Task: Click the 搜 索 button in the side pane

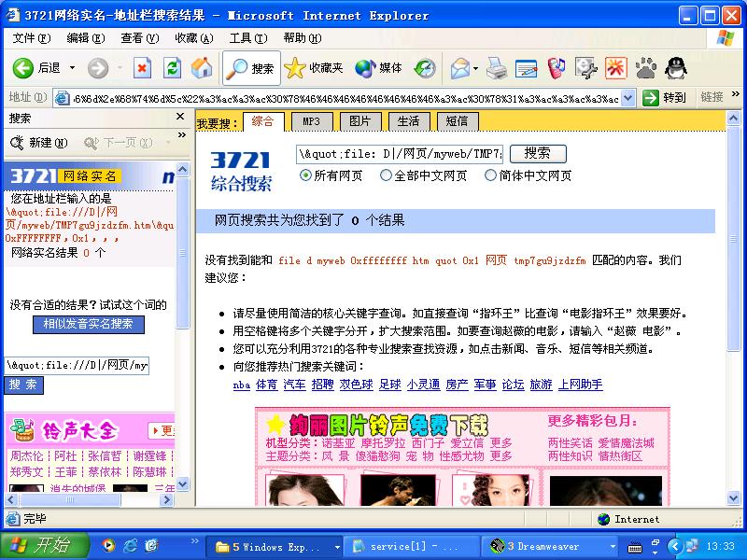Action: pos(23,385)
